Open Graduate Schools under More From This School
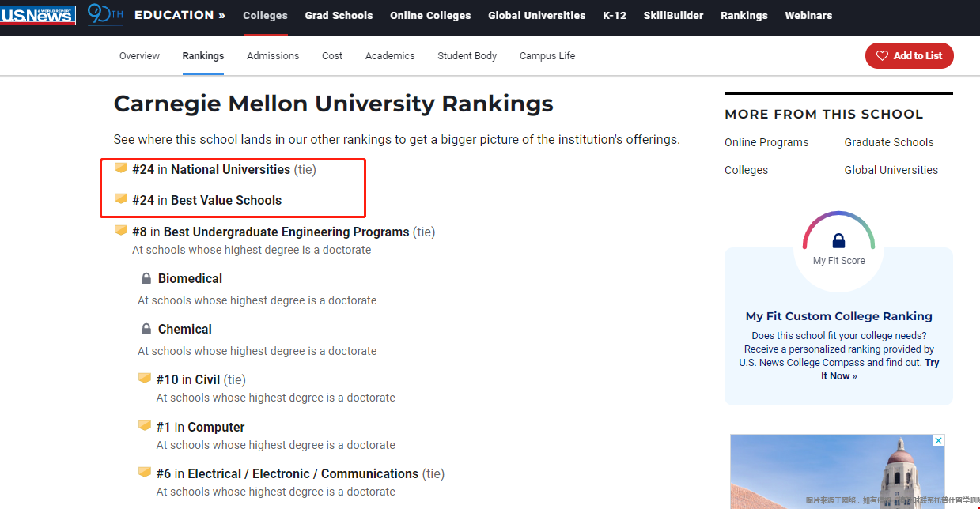The height and width of the screenshot is (509, 980). click(889, 142)
